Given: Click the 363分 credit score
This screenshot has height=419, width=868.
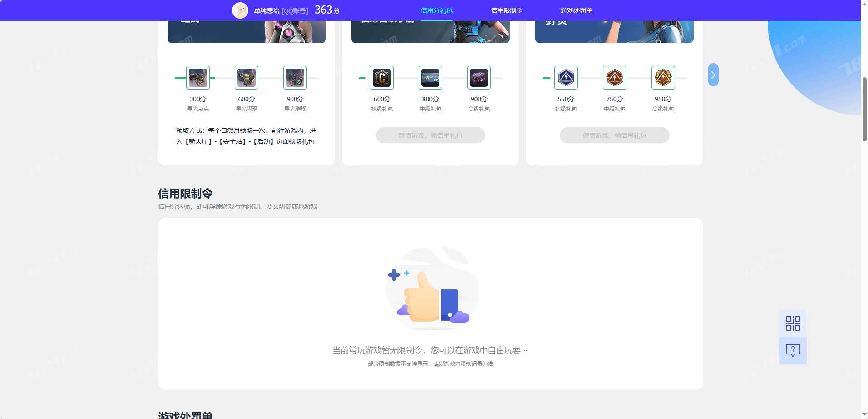Looking at the screenshot, I should [327, 10].
